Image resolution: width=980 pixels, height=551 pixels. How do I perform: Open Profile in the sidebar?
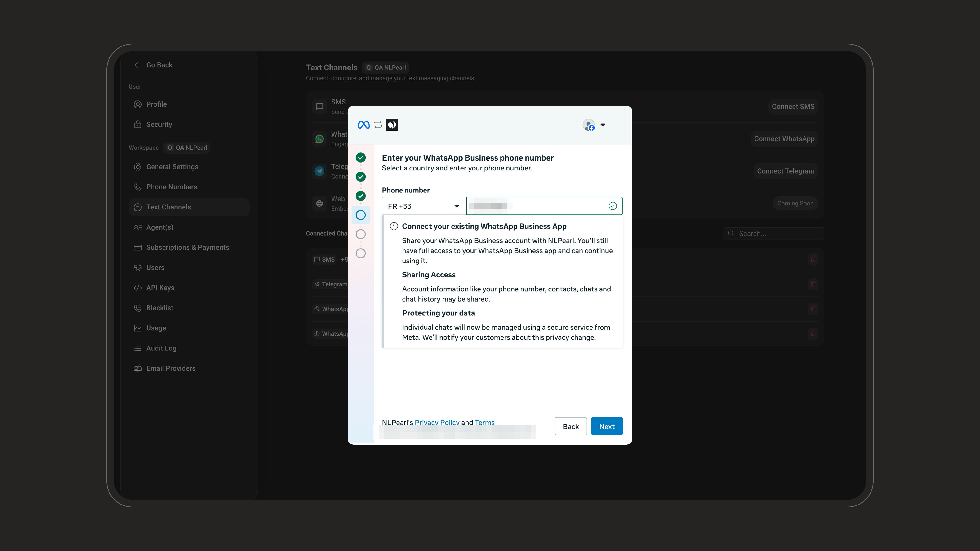tap(189, 104)
